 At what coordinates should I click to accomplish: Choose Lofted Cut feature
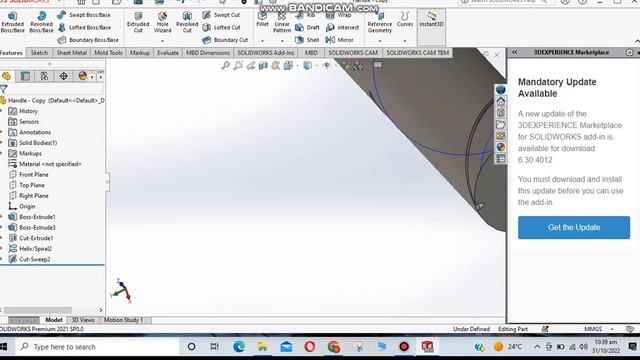click(222, 27)
